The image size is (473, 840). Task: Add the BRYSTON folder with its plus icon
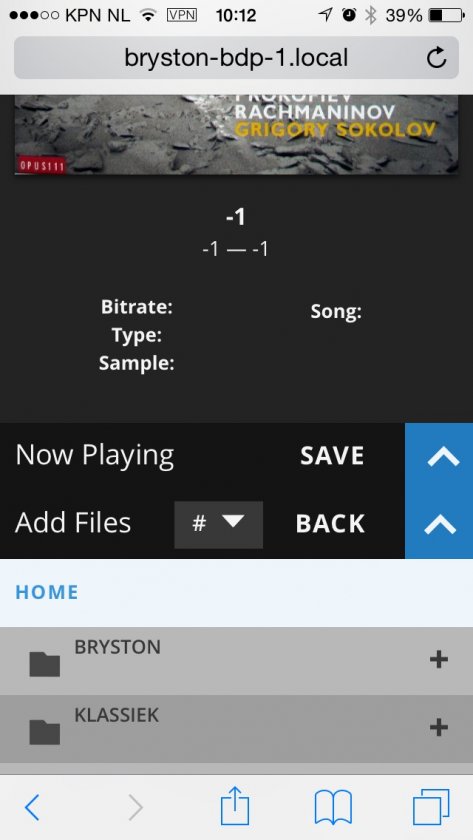tap(439, 659)
